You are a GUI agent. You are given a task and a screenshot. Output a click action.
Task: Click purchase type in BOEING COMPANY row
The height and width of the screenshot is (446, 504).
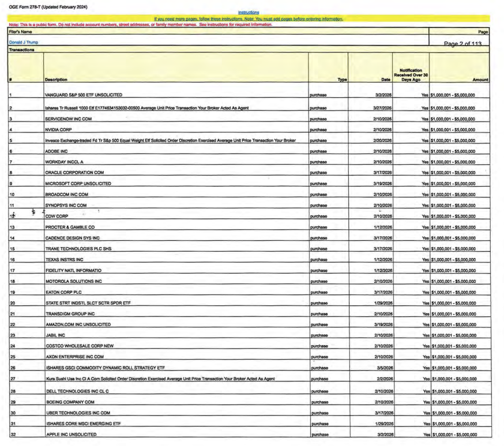click(320, 402)
